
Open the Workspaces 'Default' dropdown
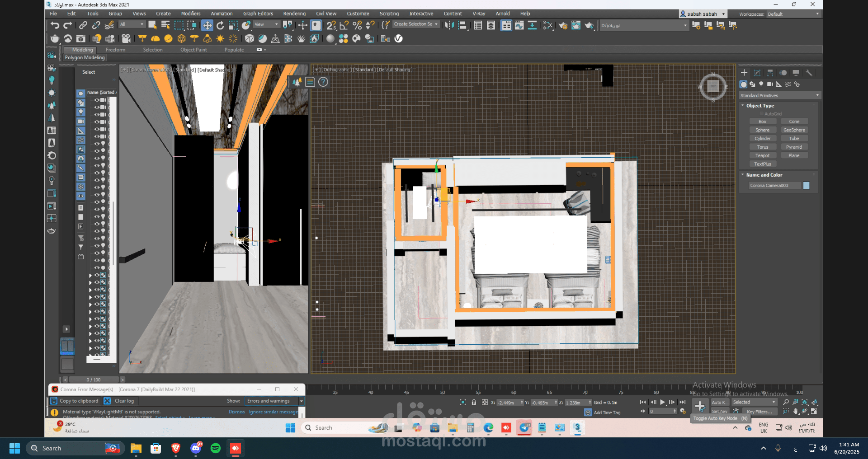[793, 14]
